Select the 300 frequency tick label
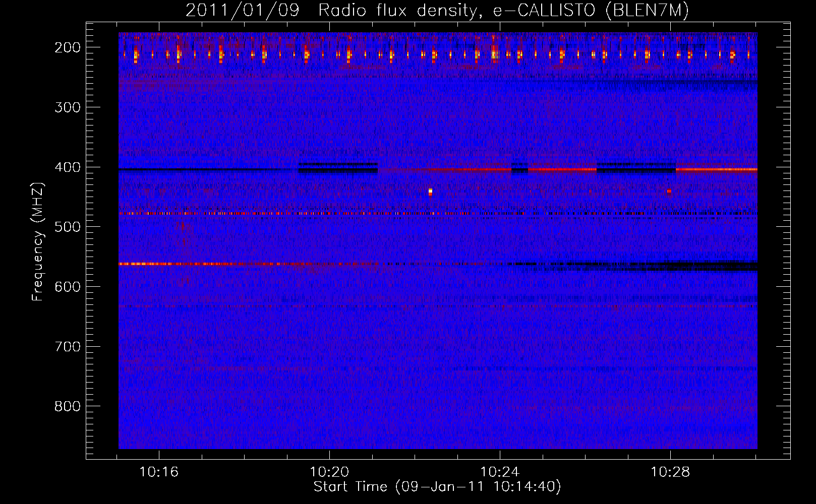The height and width of the screenshot is (504, 816). (68, 107)
